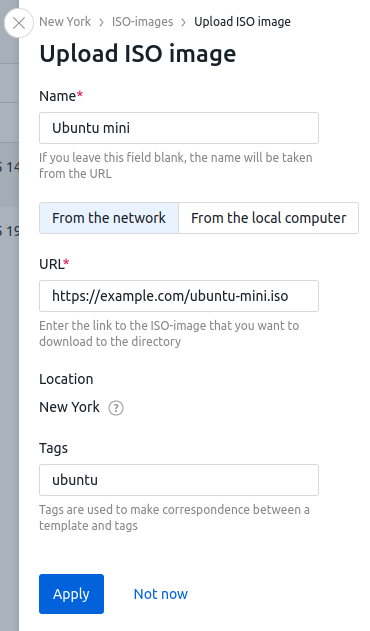370x631 pixels.
Task: Click the Upload ISO image heading
Action: click(138, 54)
